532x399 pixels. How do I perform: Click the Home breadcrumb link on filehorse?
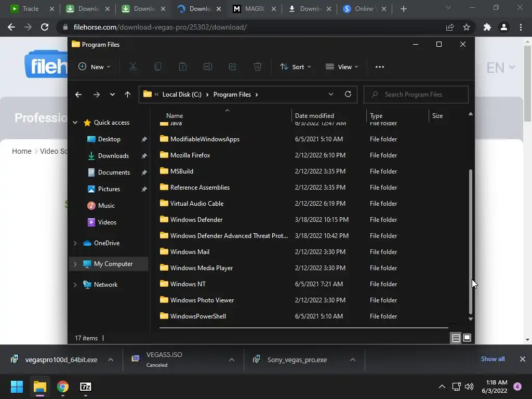tap(22, 151)
